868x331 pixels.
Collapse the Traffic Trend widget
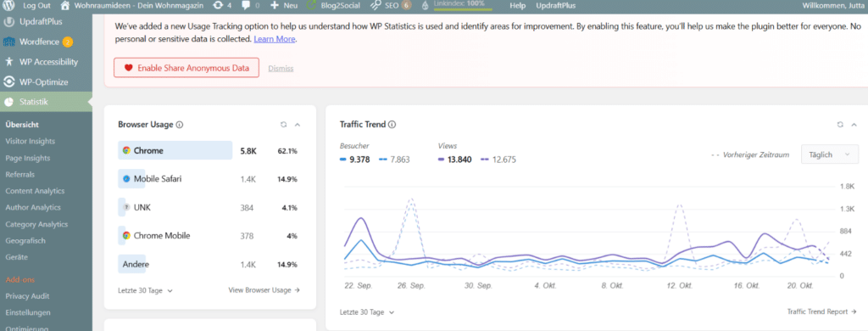tap(854, 125)
